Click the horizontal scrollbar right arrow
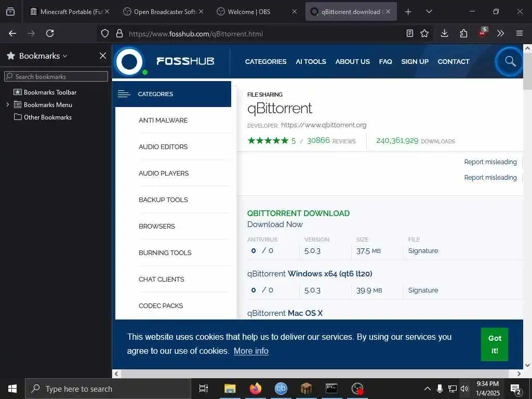 click(x=519, y=374)
